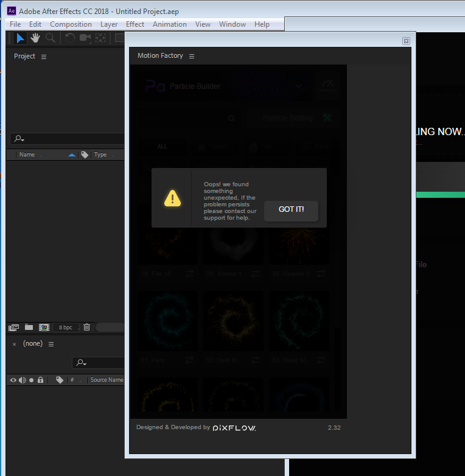Toggle the lock column switch
Viewport: 465px width, 476px height.
40,380
